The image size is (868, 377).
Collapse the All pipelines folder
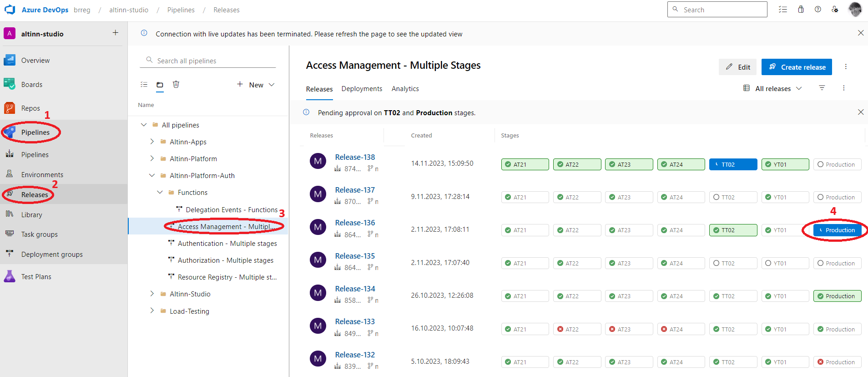pos(144,125)
